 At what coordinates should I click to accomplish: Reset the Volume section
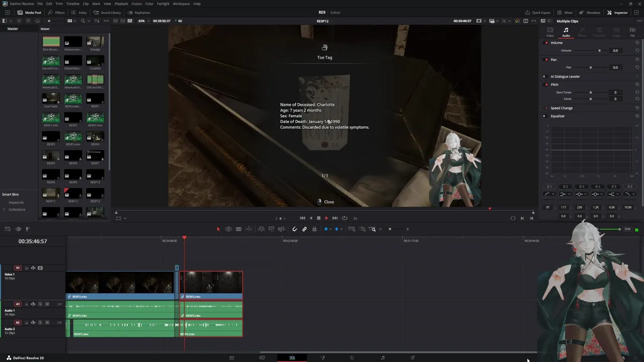637,43
